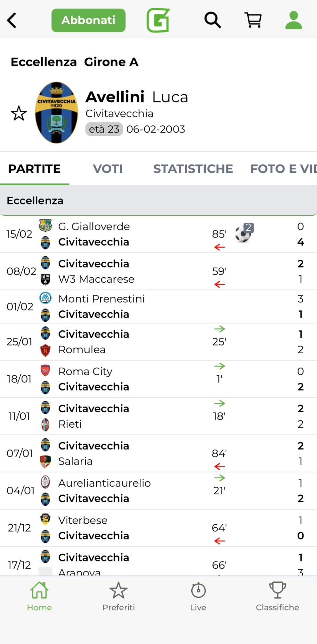
Task: Open Civitavecchia 1920 club crest
Action: [x=56, y=113]
